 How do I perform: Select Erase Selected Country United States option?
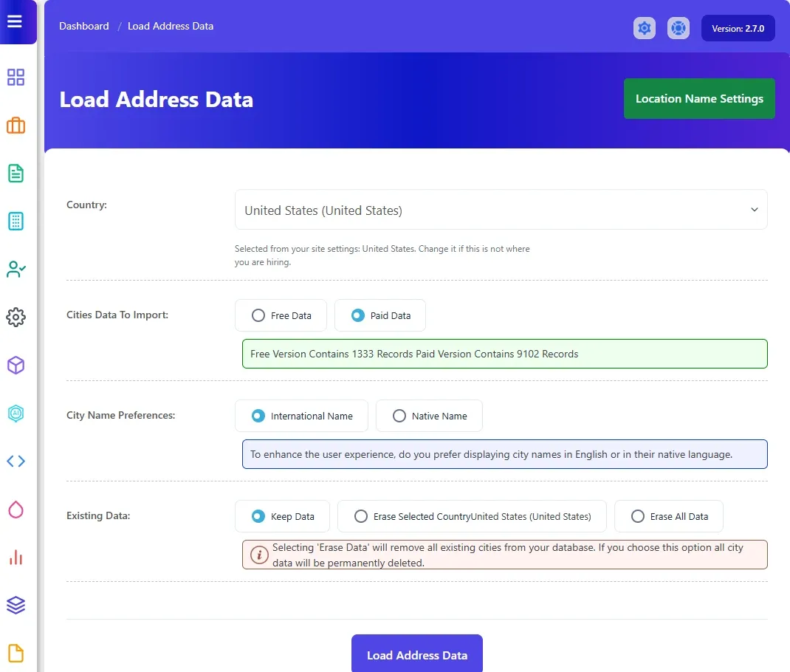click(472, 516)
